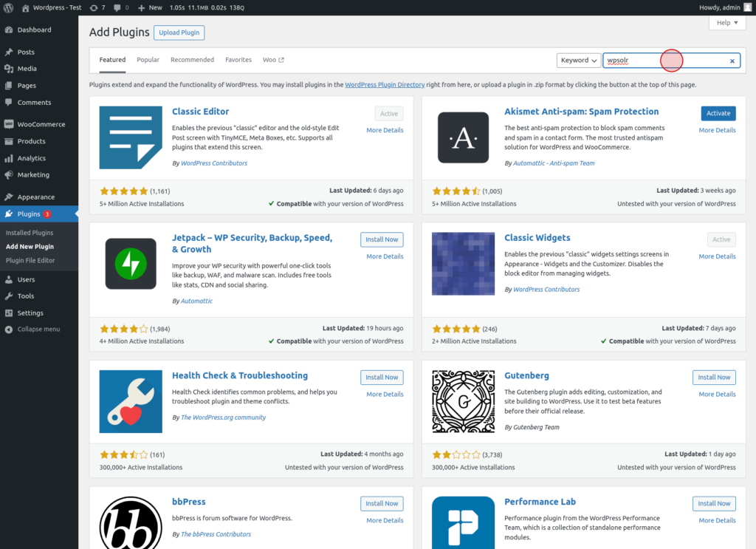Switch to the Favorites tab
The width and height of the screenshot is (756, 549).
click(238, 60)
